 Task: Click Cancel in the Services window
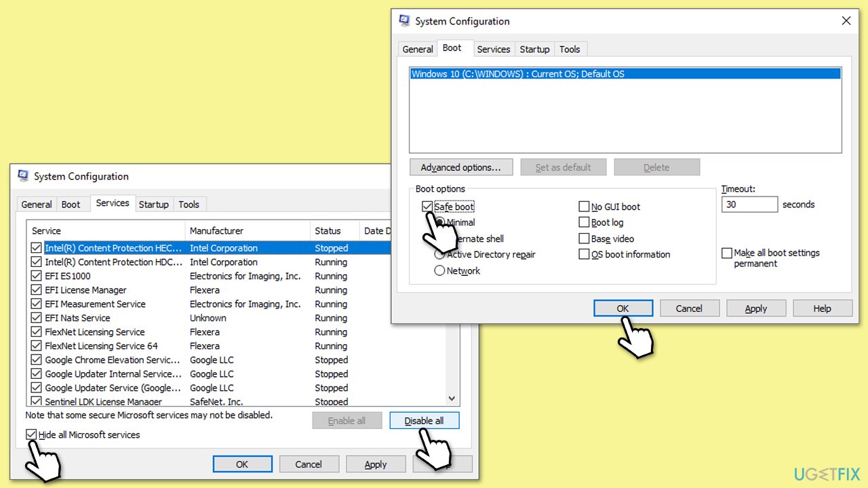click(x=309, y=464)
